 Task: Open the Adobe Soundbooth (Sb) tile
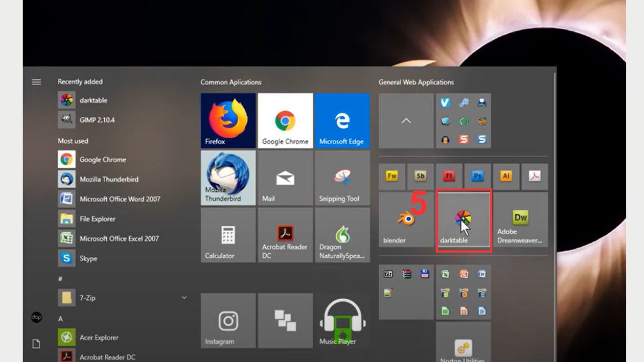[x=420, y=176]
